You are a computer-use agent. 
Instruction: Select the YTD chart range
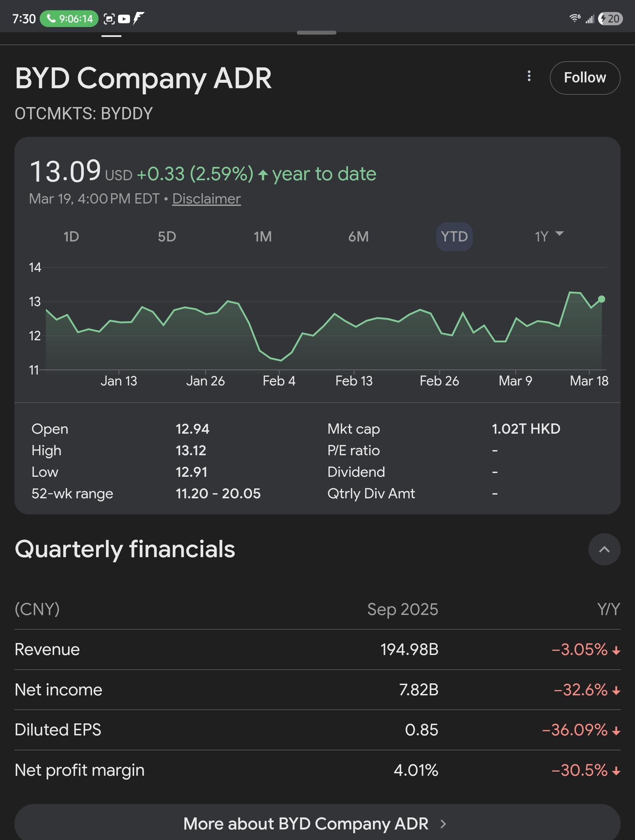454,237
